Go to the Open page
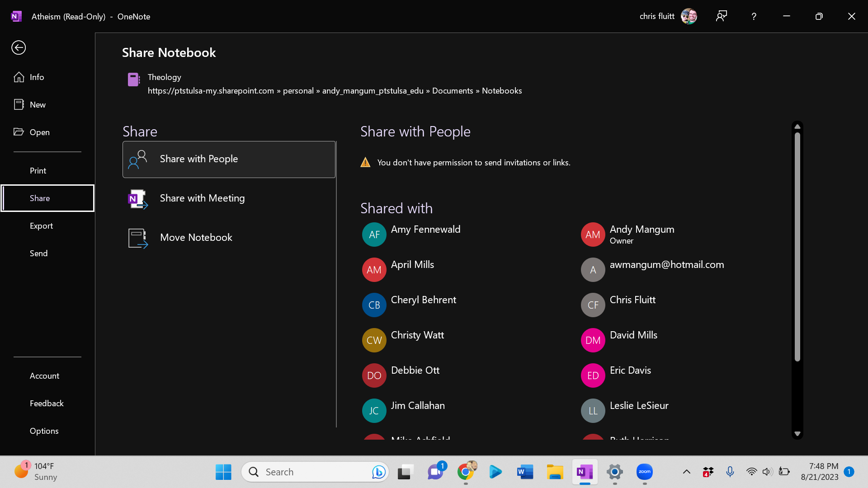 click(39, 132)
